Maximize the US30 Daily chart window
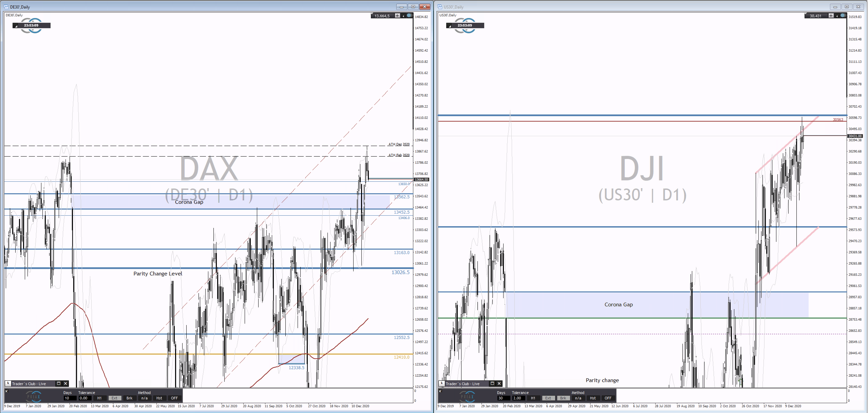The image size is (868, 413). click(x=847, y=7)
